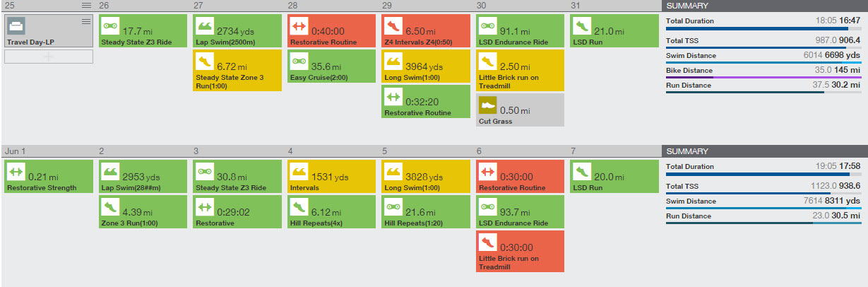Viewport: 868px width, 287px height.
Task: Open the Restorative Strength workout on Jun 1
Action: 49,177
